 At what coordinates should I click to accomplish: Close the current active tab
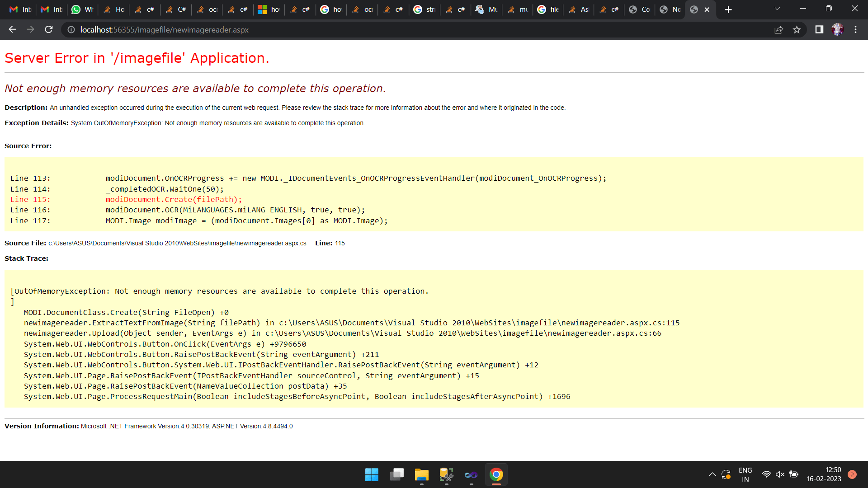pyautogui.click(x=707, y=9)
